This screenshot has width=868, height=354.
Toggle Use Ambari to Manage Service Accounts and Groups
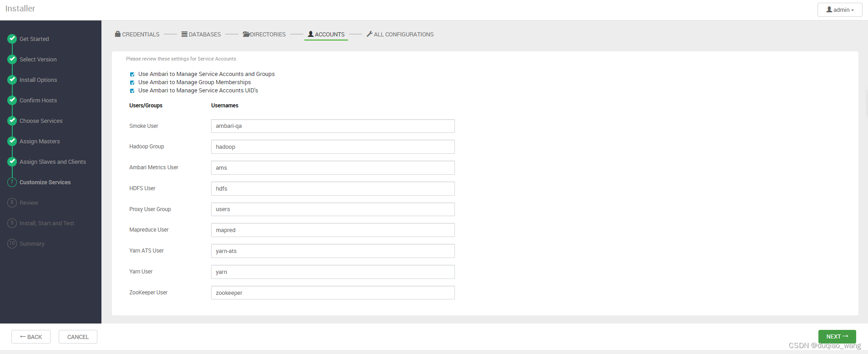click(132, 74)
